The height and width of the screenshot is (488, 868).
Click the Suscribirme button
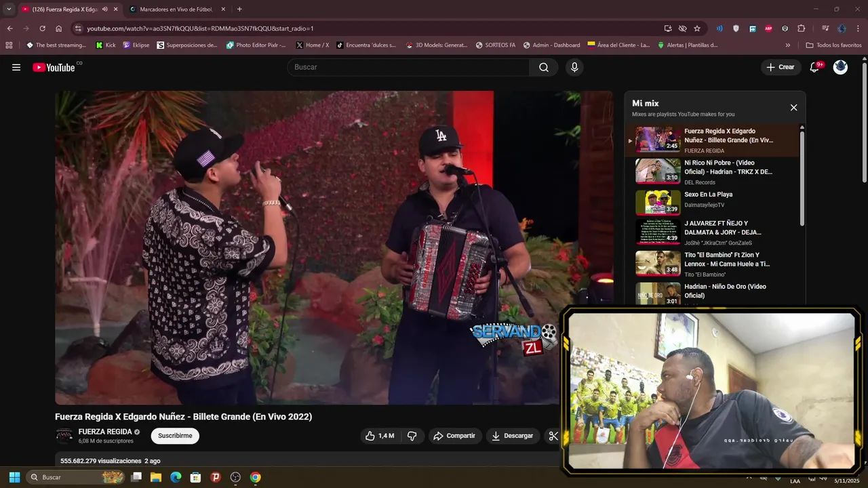[175, 436]
